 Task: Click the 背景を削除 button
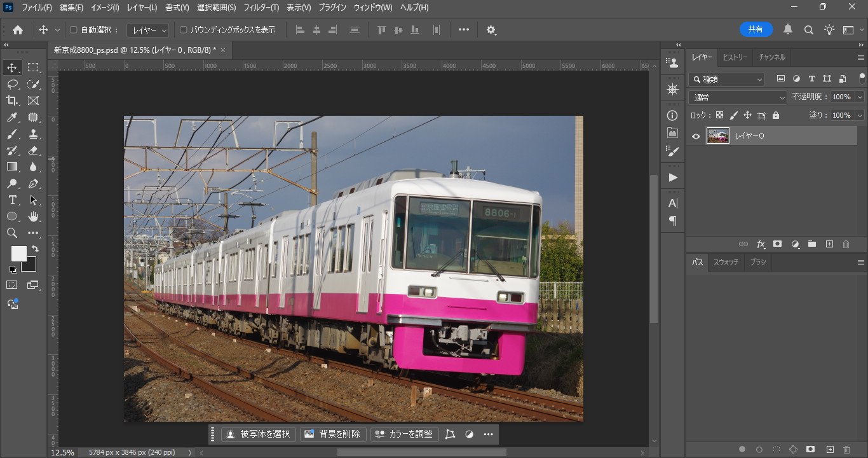333,434
